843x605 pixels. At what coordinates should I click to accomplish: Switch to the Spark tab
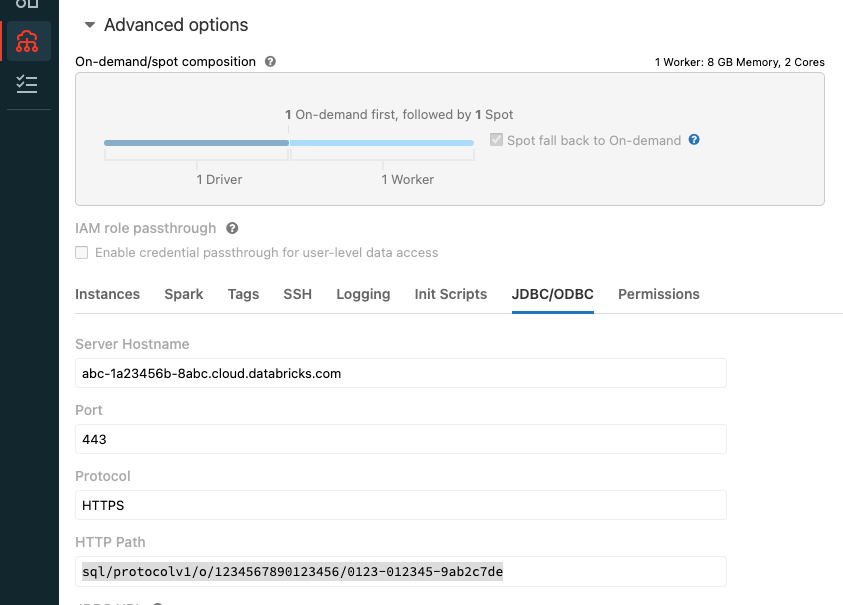pos(184,294)
